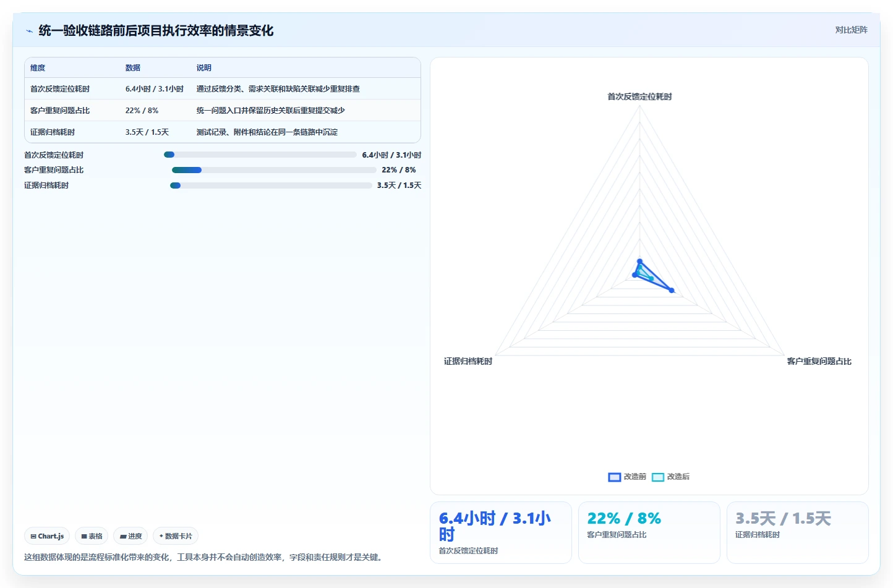Click the small icon before the card title

point(29,31)
